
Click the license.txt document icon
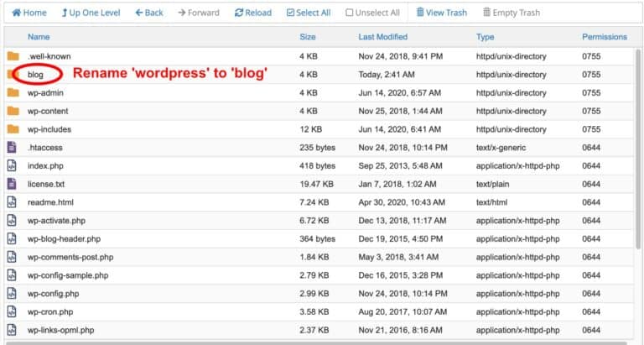pos(12,184)
